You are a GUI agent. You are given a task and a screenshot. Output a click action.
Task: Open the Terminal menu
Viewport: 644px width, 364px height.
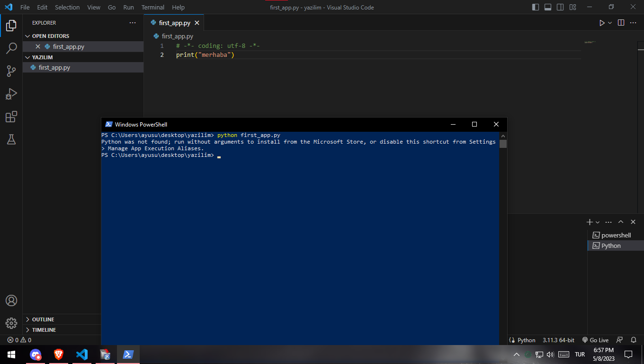pyautogui.click(x=153, y=7)
